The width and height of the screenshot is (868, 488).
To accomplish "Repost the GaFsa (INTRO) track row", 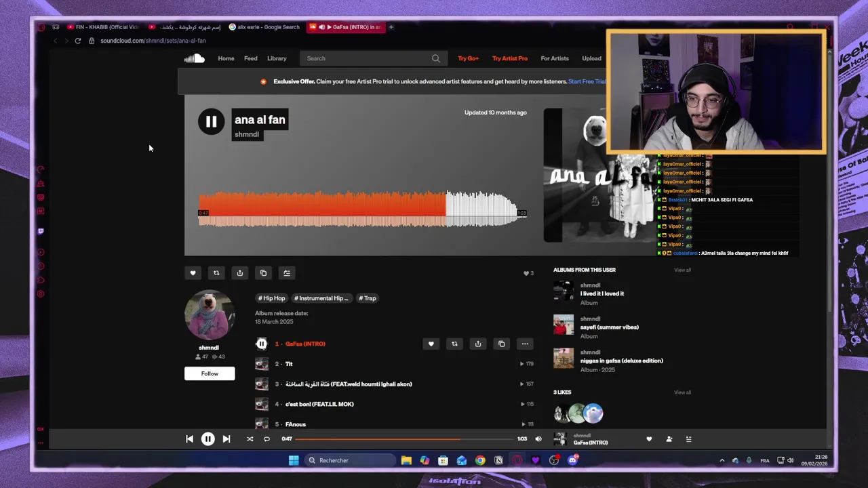I will click(454, 344).
